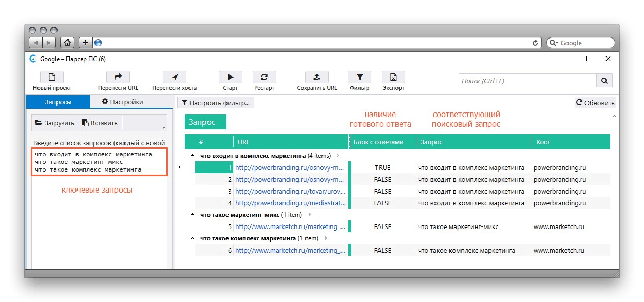Open the Фильтр funnel icon
This screenshot has height=302, width=644.
point(359,77)
